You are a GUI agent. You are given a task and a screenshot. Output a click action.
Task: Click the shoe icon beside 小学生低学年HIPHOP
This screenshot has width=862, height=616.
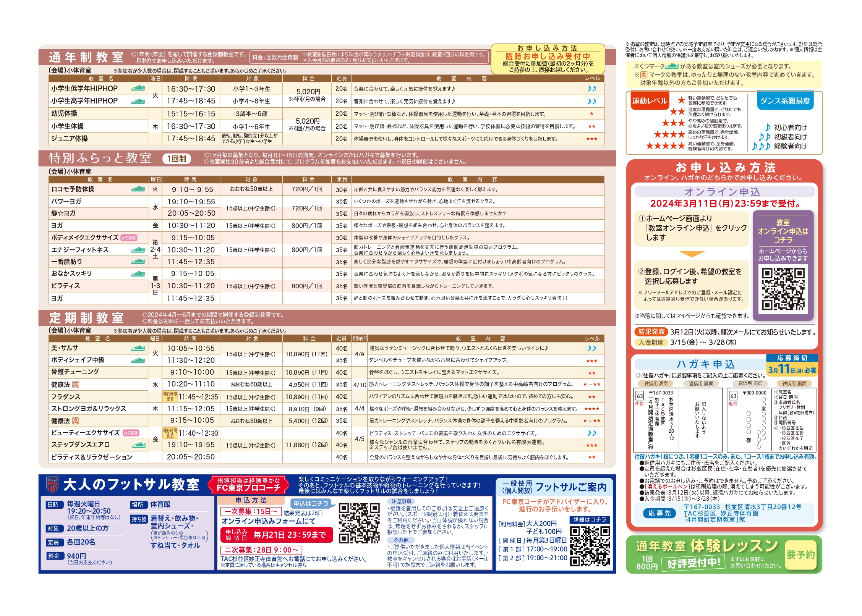pyautogui.click(x=138, y=88)
